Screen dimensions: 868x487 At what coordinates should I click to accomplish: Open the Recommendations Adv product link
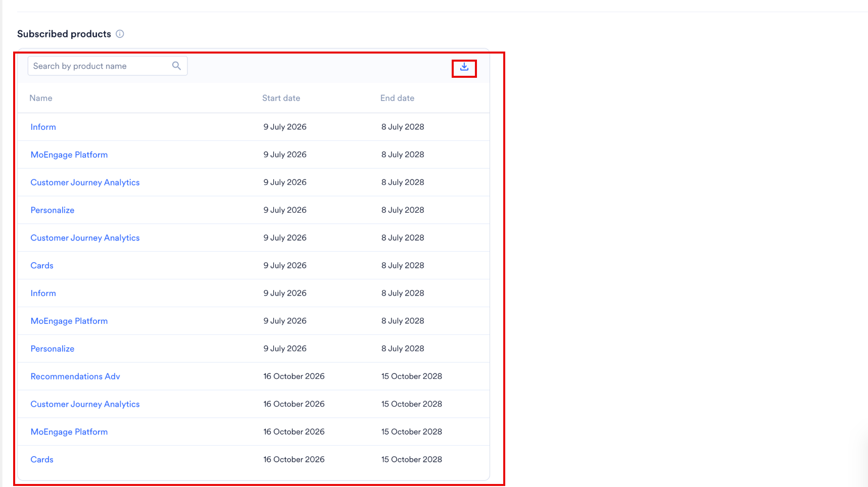75,376
